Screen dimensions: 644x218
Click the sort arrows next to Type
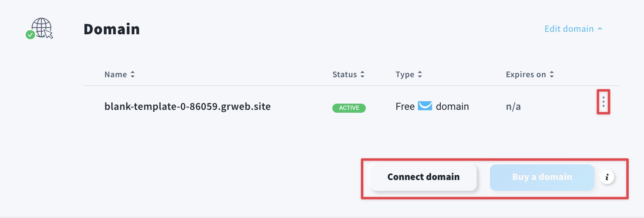[x=420, y=75]
